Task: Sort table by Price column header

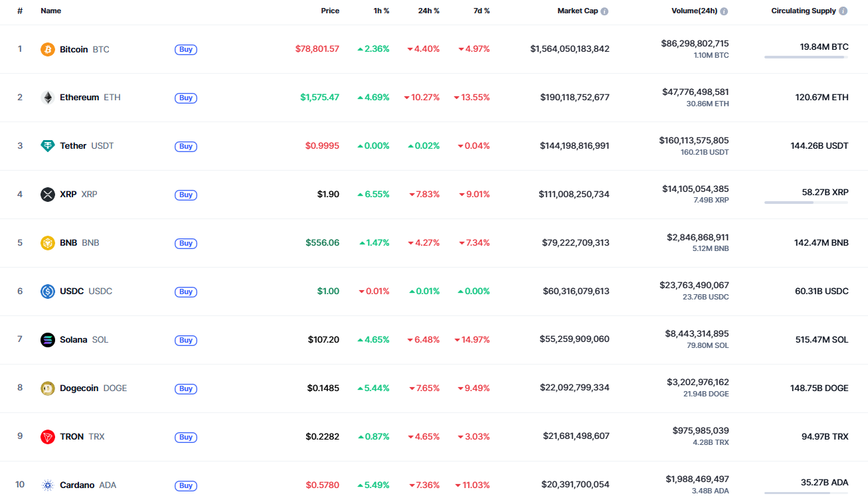Action: coord(330,11)
